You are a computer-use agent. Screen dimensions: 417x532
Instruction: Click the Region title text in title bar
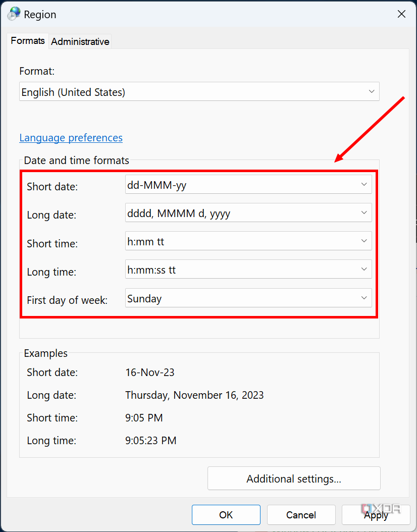coord(40,14)
